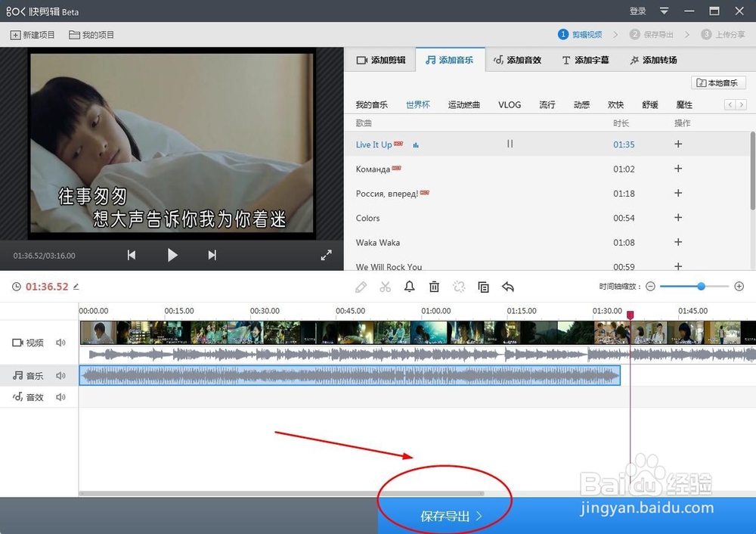Click the timeline zoom slider handle
This screenshot has height=534, width=756.
[701, 287]
